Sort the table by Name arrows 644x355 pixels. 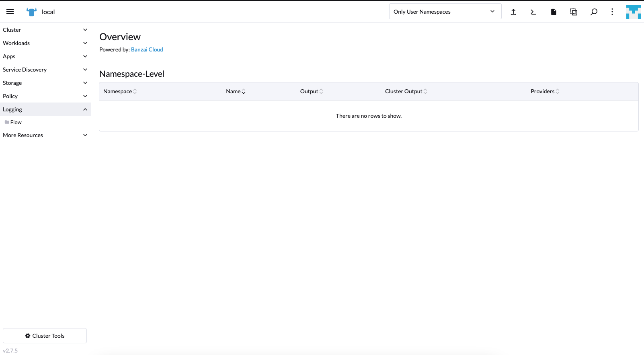[244, 91]
